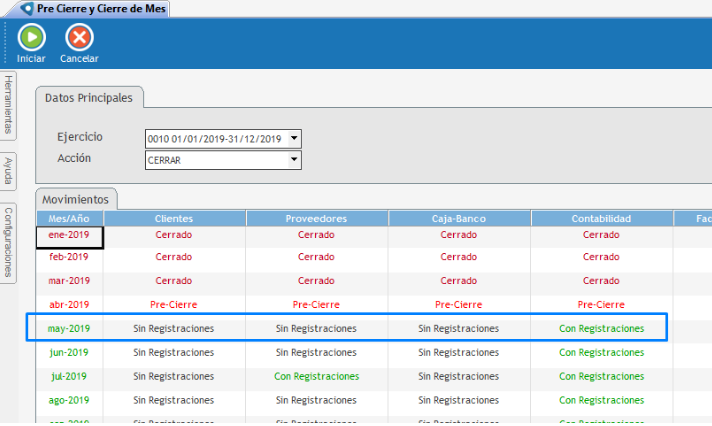Click the green Iniciar play icon
712x426 pixels.
pyautogui.click(x=31, y=38)
